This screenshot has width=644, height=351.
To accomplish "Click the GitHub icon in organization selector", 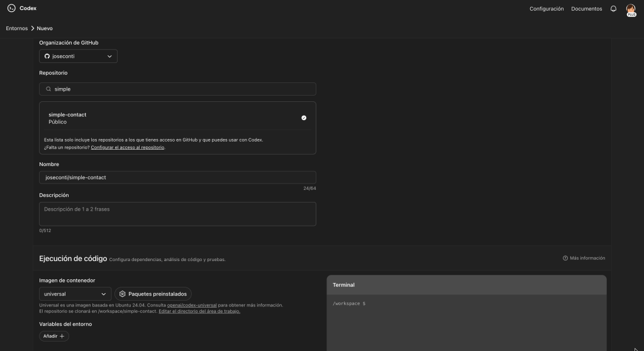I will (47, 57).
